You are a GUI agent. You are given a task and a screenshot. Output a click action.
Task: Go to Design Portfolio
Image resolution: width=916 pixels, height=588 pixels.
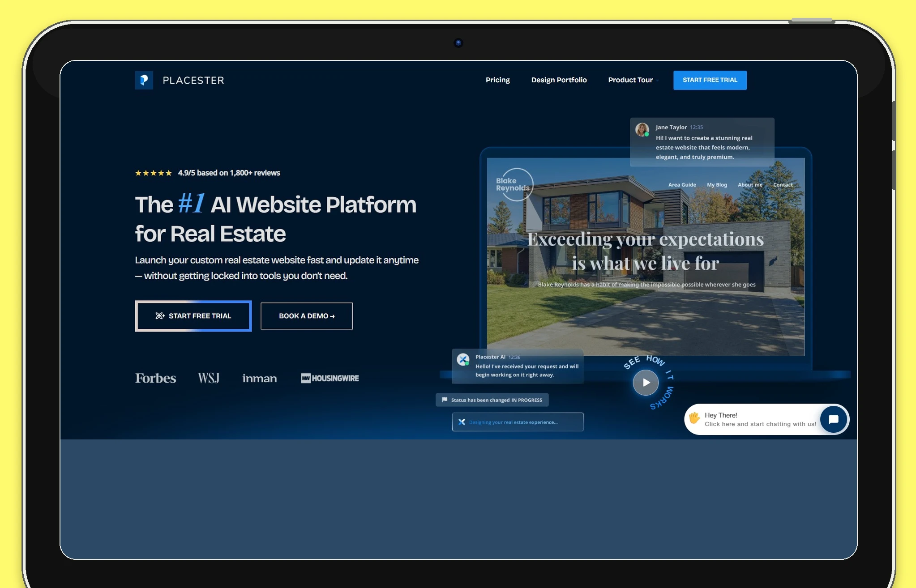click(559, 80)
